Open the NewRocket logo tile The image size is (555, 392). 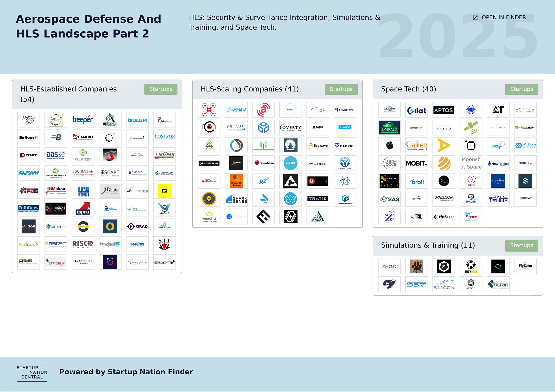pos(498,163)
